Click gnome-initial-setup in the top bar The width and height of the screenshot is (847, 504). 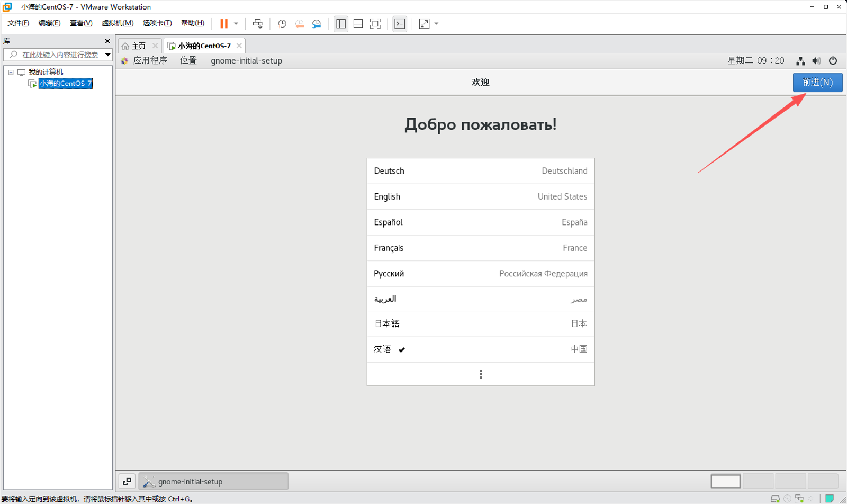(x=246, y=61)
